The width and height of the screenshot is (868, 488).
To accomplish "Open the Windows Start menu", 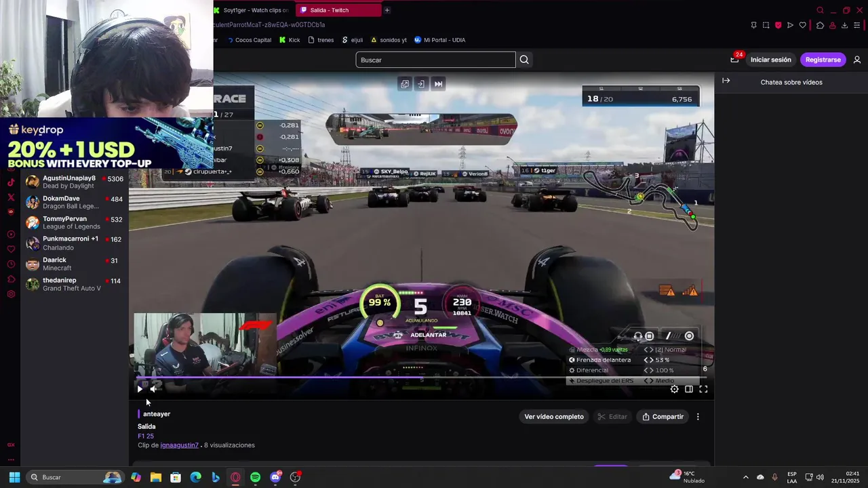I will 14,477.
